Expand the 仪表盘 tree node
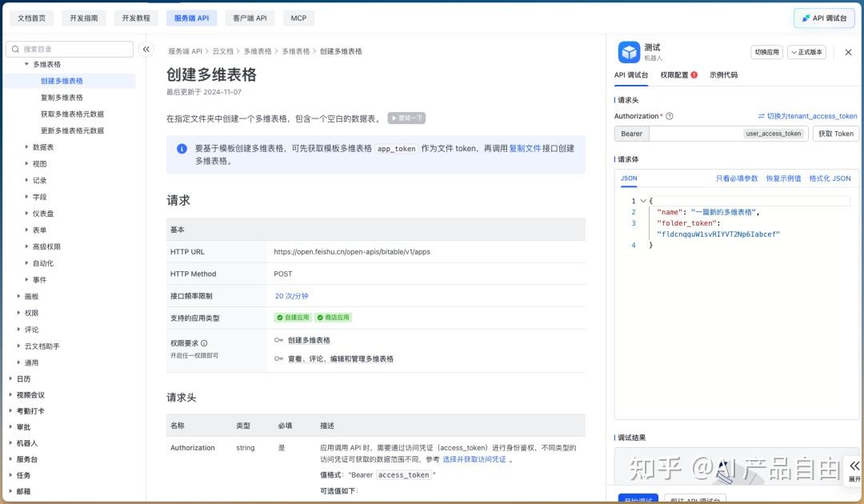Image resolution: width=864 pixels, height=504 pixels. click(26, 213)
